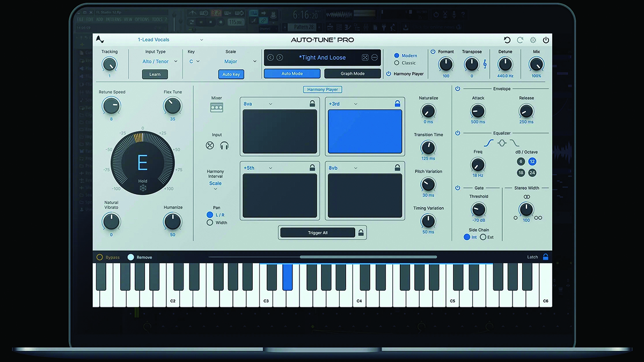Switch to Auto Mode tab
Image resolution: width=644 pixels, height=362 pixels.
point(292,73)
